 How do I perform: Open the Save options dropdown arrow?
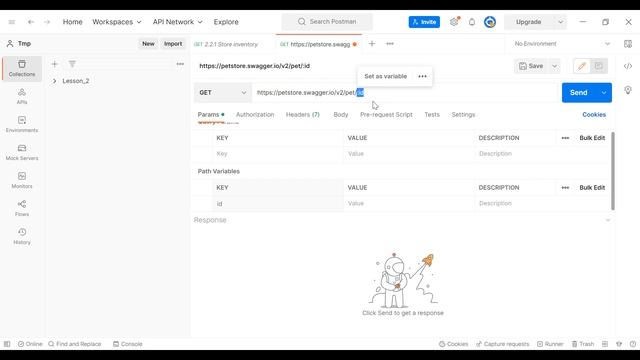[x=554, y=66]
